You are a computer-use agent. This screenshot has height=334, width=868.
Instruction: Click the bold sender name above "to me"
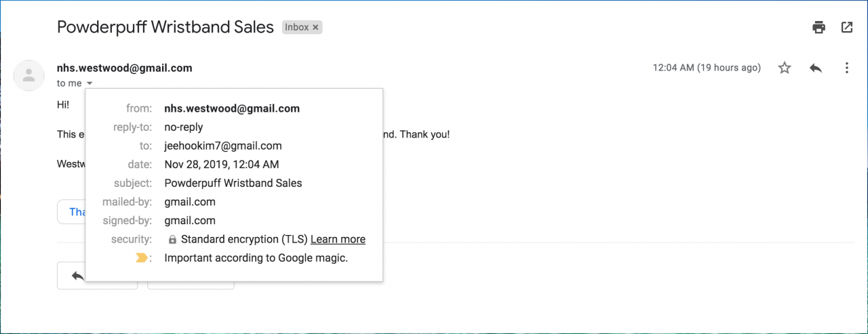click(125, 68)
